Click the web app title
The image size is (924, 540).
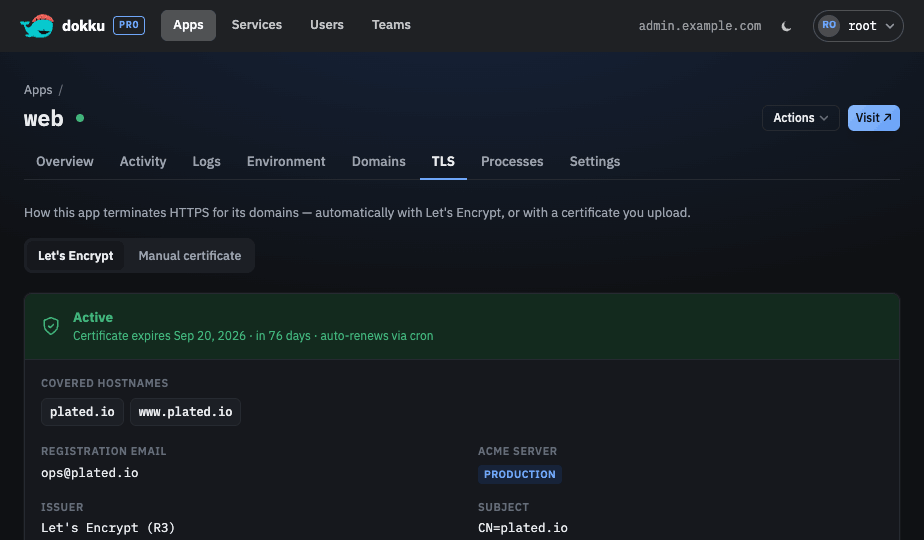click(x=44, y=118)
